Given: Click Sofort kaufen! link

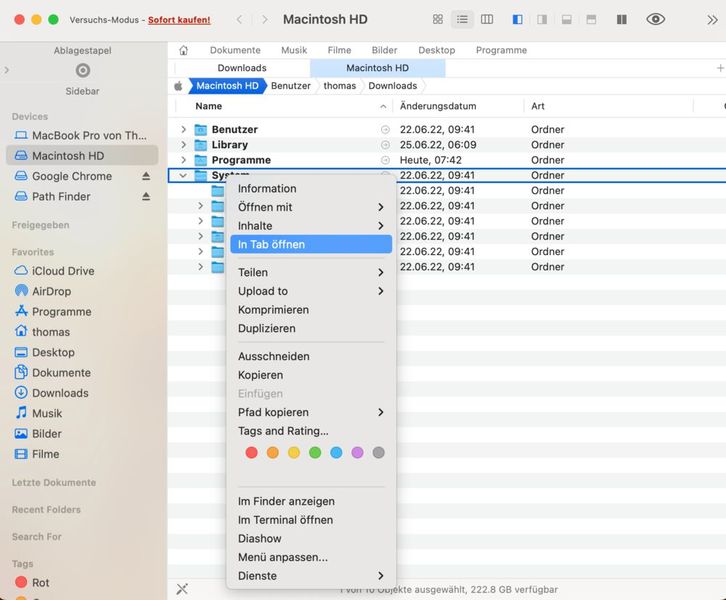Looking at the screenshot, I should click(x=179, y=20).
